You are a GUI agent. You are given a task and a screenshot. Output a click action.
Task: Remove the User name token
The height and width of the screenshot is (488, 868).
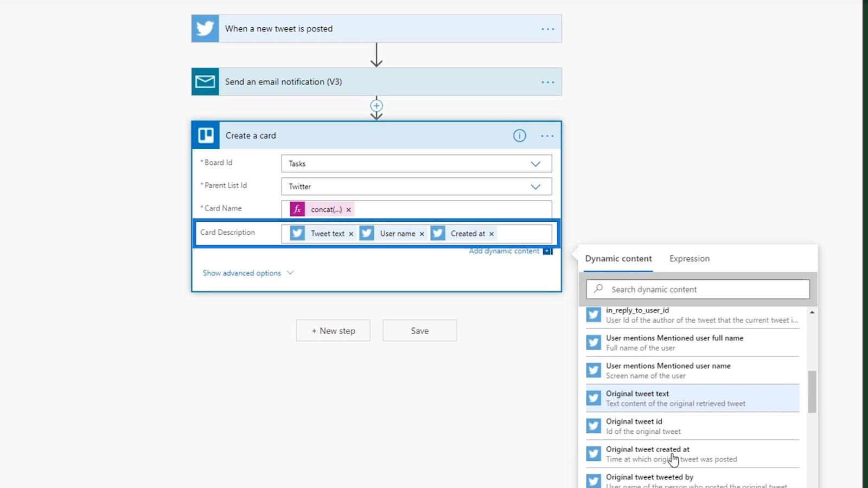tap(422, 234)
